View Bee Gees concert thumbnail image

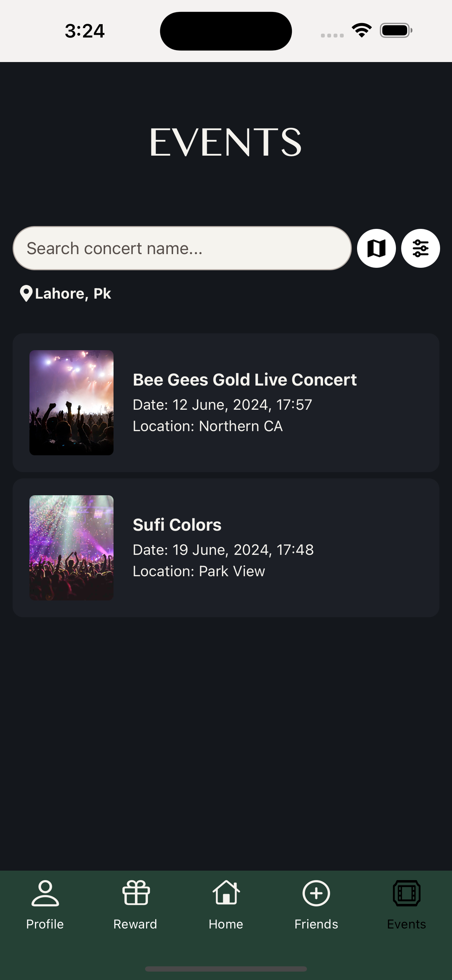point(71,403)
